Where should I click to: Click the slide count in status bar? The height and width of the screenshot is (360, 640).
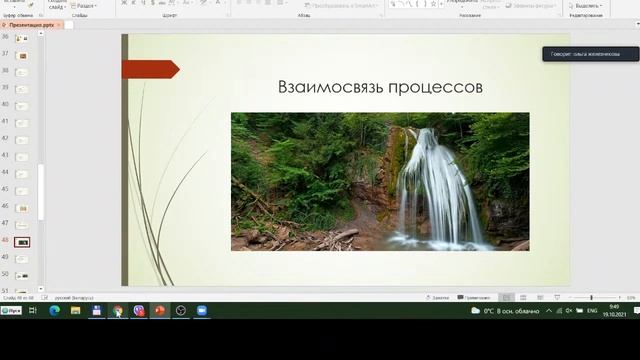point(18,298)
